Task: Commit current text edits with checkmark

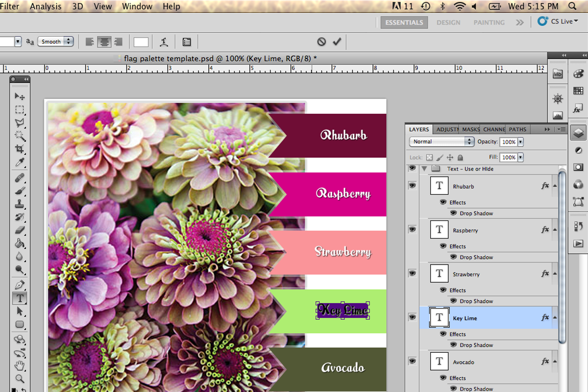Action: pyautogui.click(x=337, y=42)
